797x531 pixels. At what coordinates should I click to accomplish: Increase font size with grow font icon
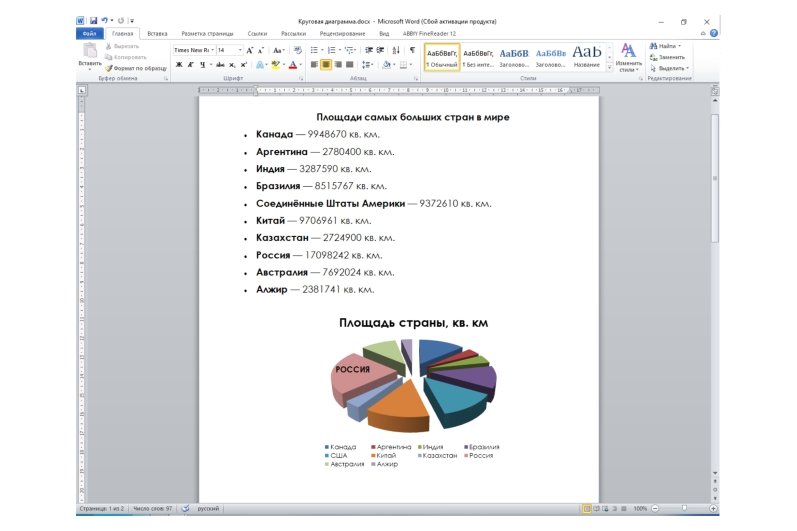pyautogui.click(x=250, y=50)
